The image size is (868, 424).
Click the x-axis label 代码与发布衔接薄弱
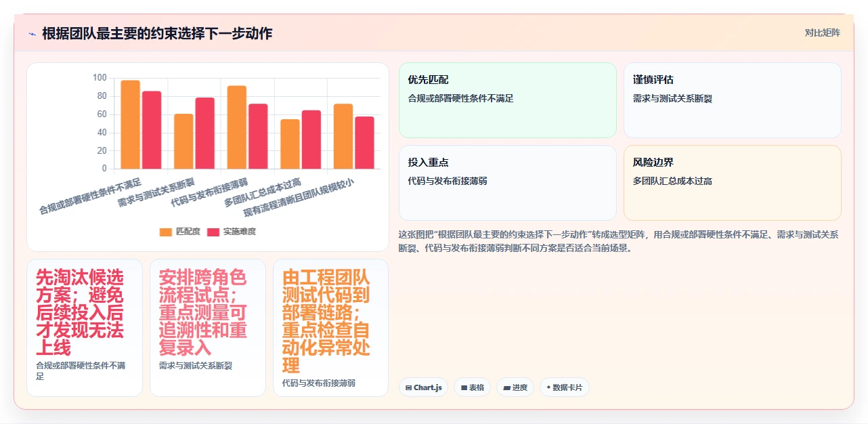tap(210, 193)
